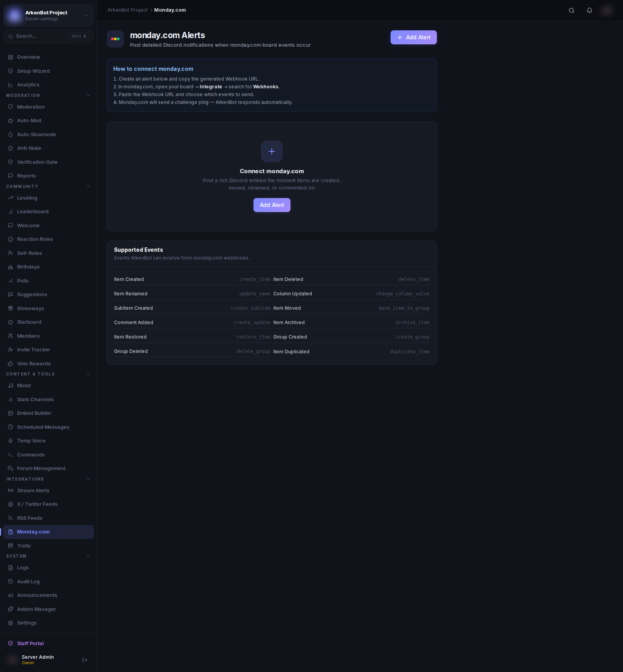Collapse the Moderation section chevron
The image size is (623, 672).
[x=88, y=95]
